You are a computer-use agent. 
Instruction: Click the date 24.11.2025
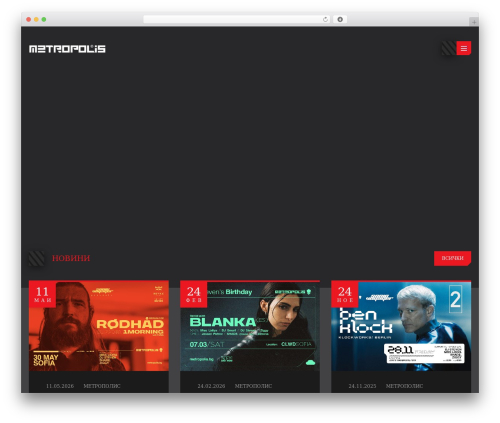pos(362,386)
